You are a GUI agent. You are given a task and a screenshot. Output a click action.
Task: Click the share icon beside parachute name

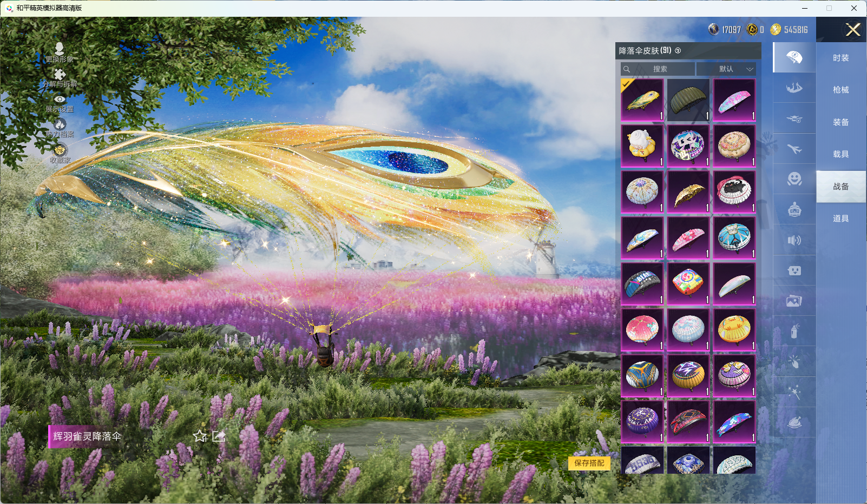click(x=219, y=436)
